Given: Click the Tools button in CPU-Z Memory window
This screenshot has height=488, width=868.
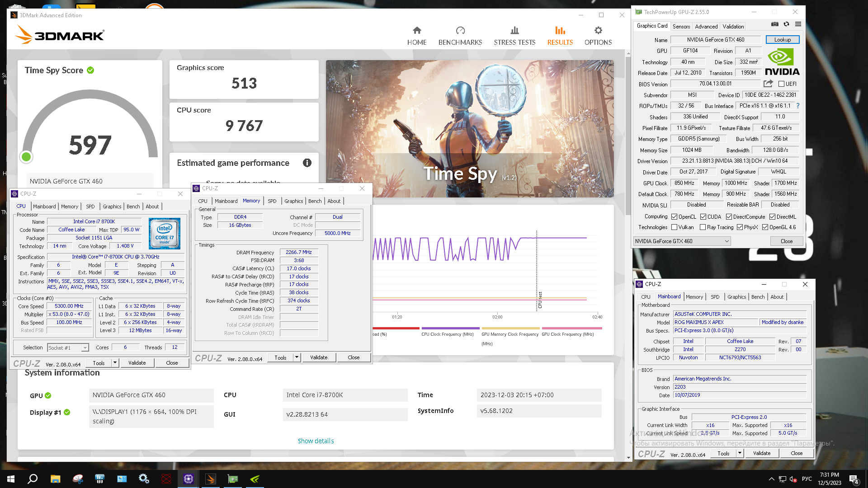Looking at the screenshot, I should 280,357.
